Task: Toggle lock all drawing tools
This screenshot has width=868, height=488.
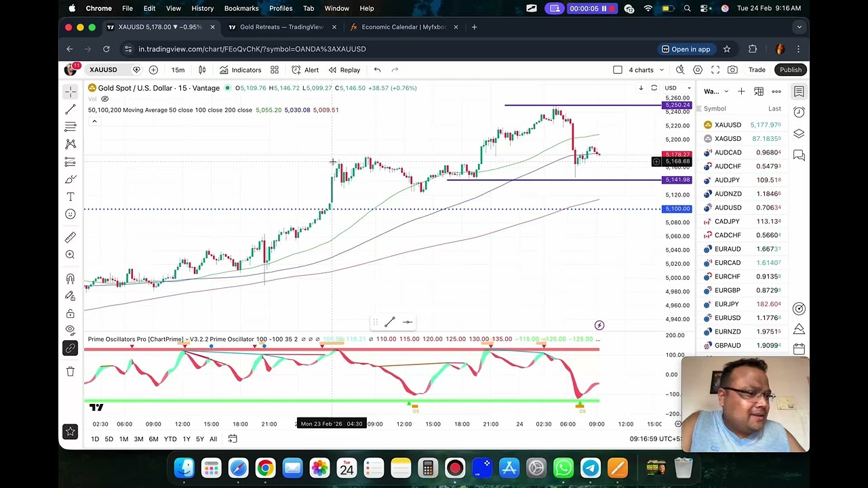Action: [x=71, y=313]
